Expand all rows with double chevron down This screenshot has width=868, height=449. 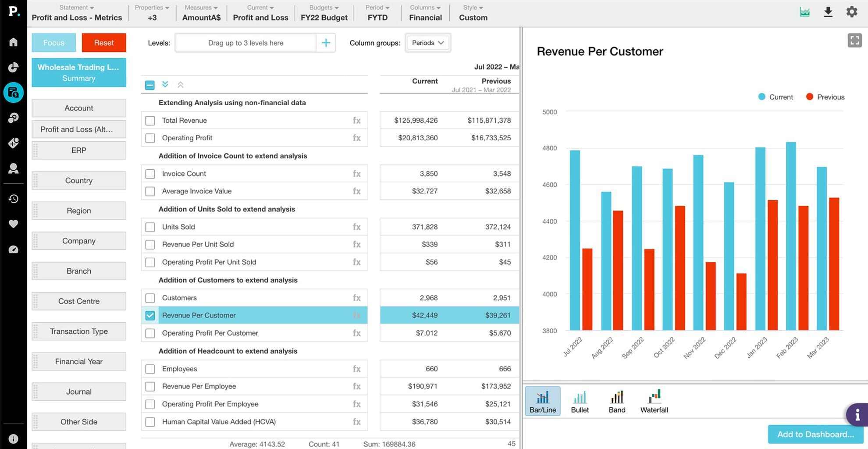coord(165,84)
